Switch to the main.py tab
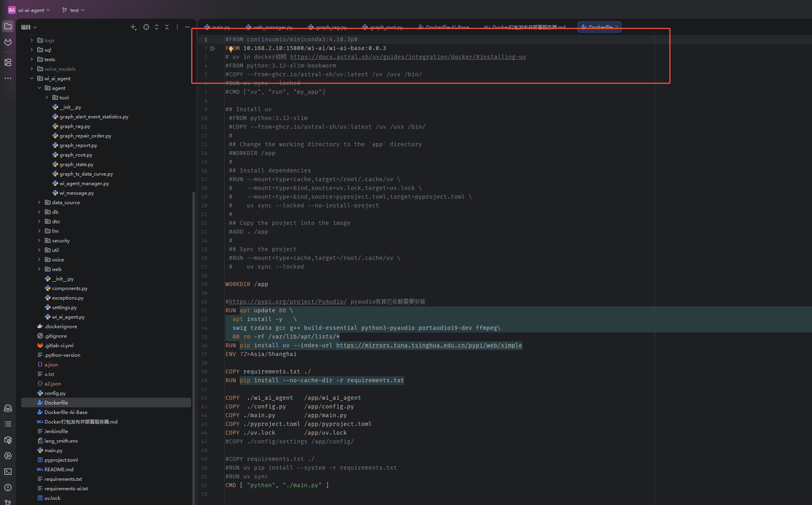The height and width of the screenshot is (505, 812). click(220, 27)
